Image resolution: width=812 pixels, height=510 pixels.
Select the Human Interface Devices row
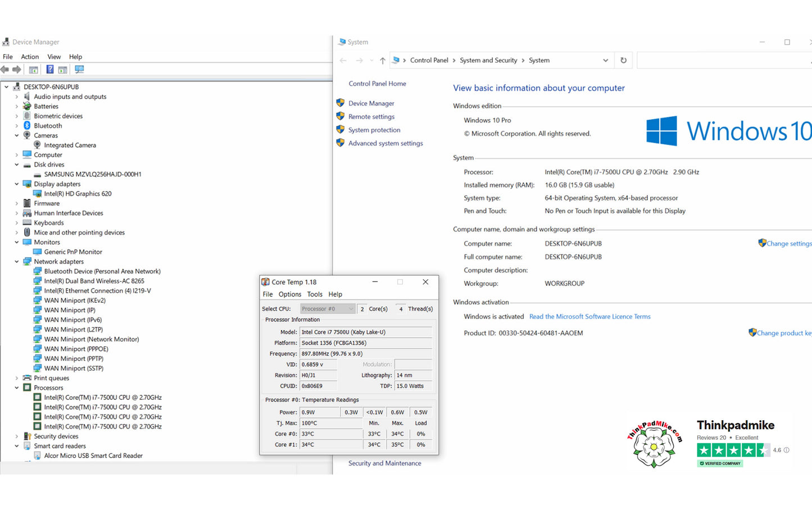tap(69, 213)
